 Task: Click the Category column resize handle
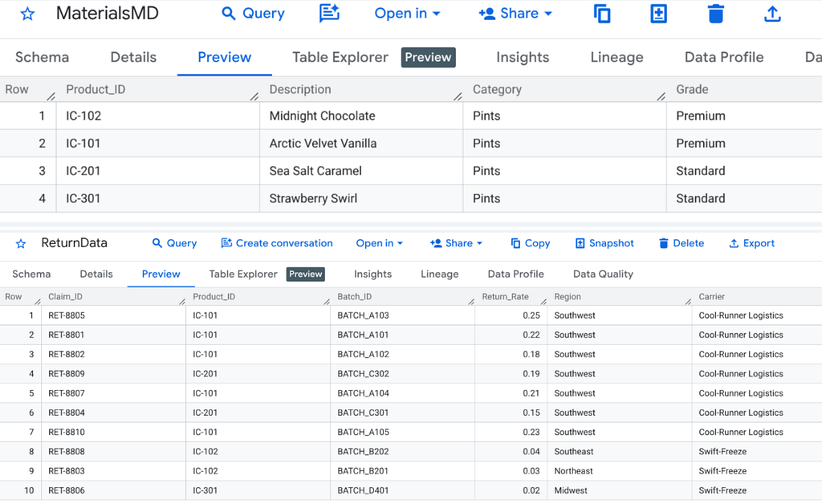(x=661, y=96)
